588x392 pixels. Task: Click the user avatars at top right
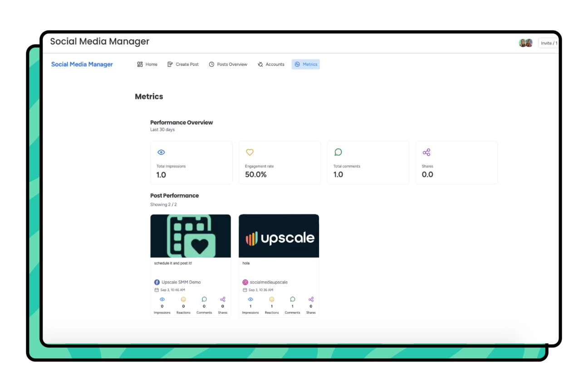(x=526, y=43)
